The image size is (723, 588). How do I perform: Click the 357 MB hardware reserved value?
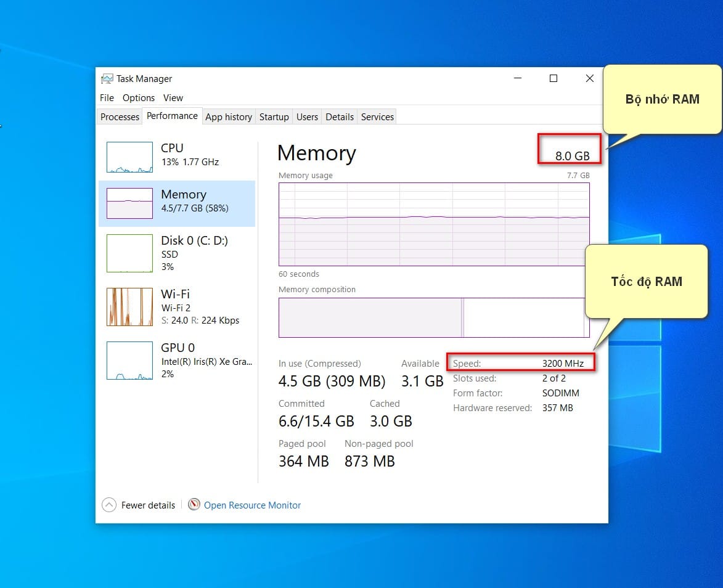pos(557,407)
